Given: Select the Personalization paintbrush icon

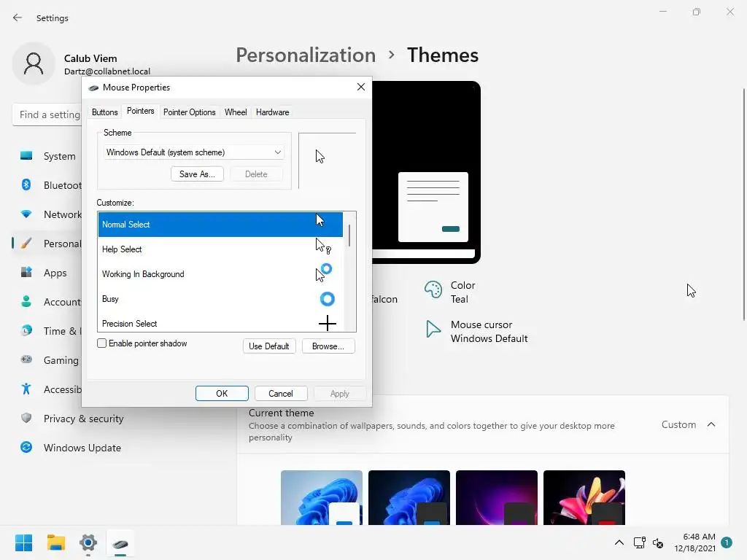Looking at the screenshot, I should click(x=26, y=244).
